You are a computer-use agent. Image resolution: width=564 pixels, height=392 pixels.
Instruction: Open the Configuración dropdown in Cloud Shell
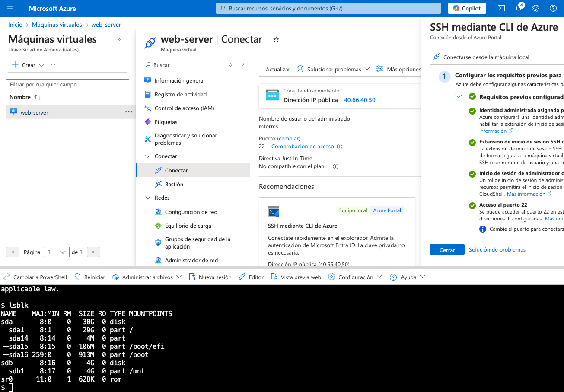pyautogui.click(x=355, y=277)
